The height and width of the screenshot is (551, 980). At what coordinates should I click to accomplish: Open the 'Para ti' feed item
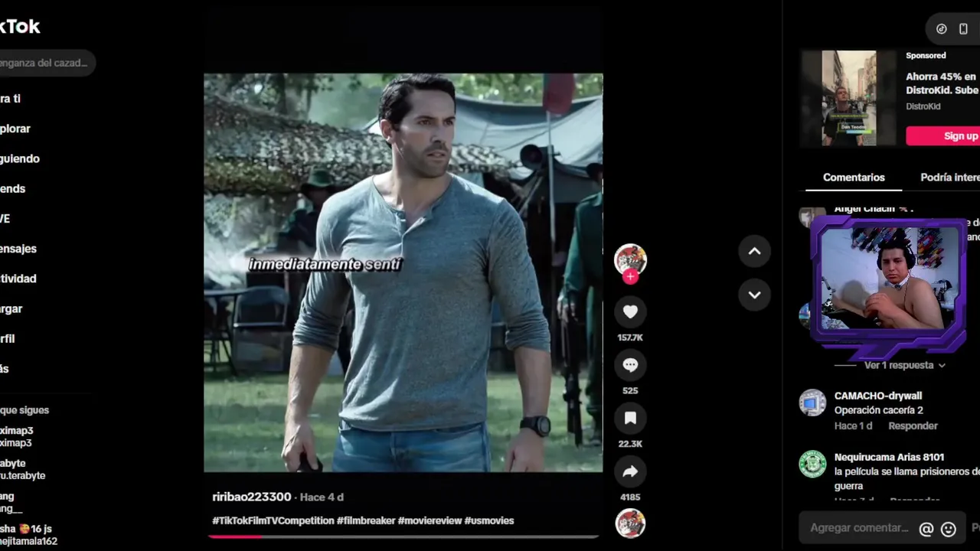[x=10, y=99]
